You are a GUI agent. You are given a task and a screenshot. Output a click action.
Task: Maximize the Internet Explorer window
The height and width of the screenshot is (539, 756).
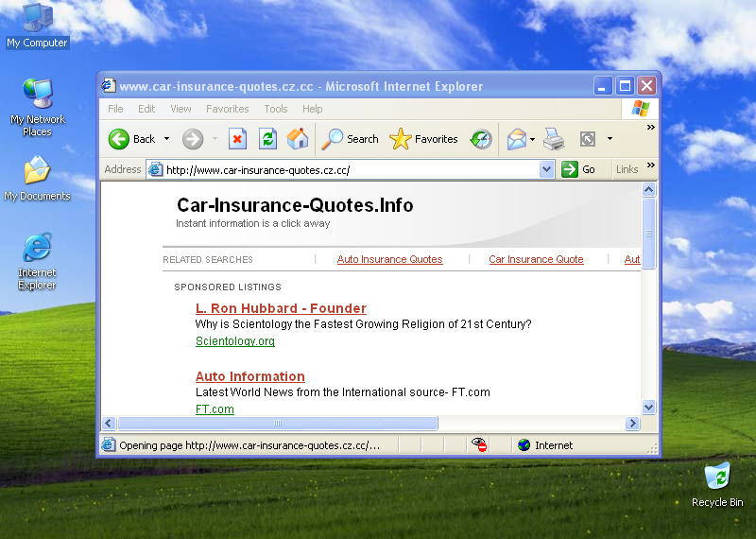click(625, 86)
